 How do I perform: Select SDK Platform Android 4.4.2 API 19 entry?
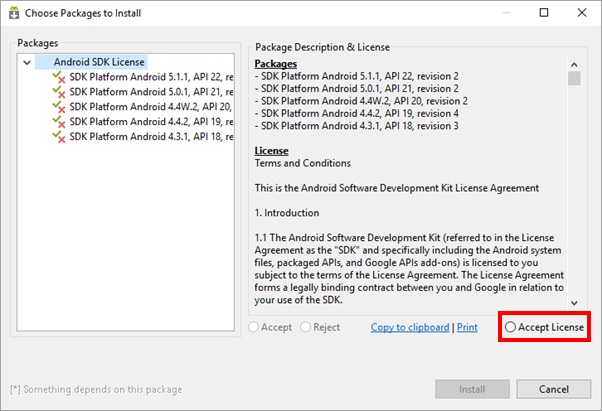click(151, 122)
